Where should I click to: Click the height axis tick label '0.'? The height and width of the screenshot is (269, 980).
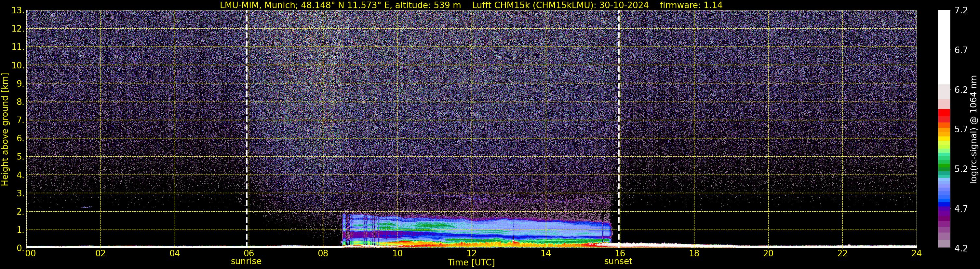[20, 248]
